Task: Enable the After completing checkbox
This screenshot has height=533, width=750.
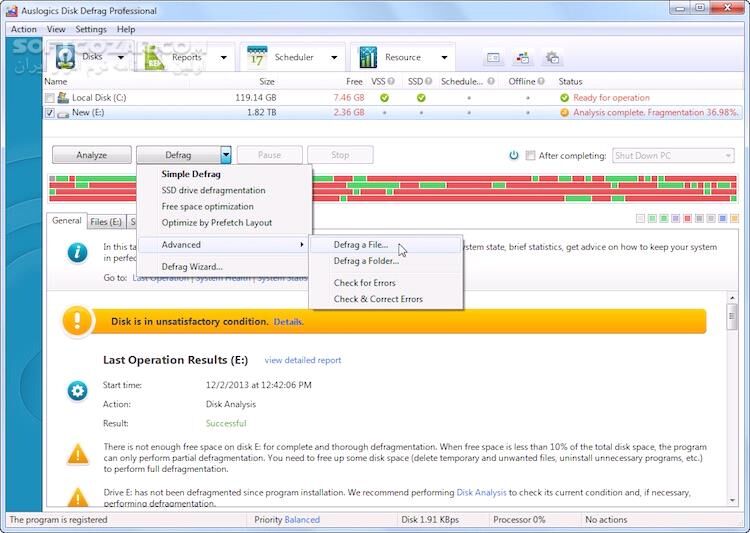Action: pyautogui.click(x=530, y=155)
